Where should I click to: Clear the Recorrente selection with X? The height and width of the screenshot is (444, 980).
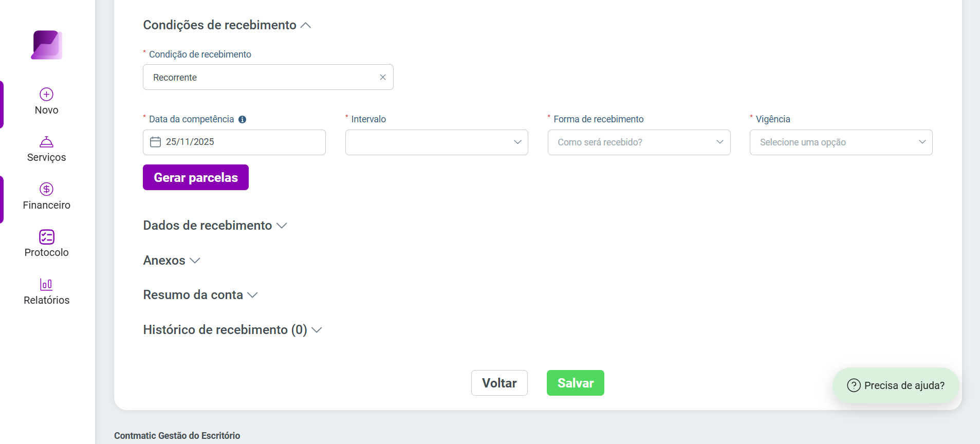(x=383, y=77)
